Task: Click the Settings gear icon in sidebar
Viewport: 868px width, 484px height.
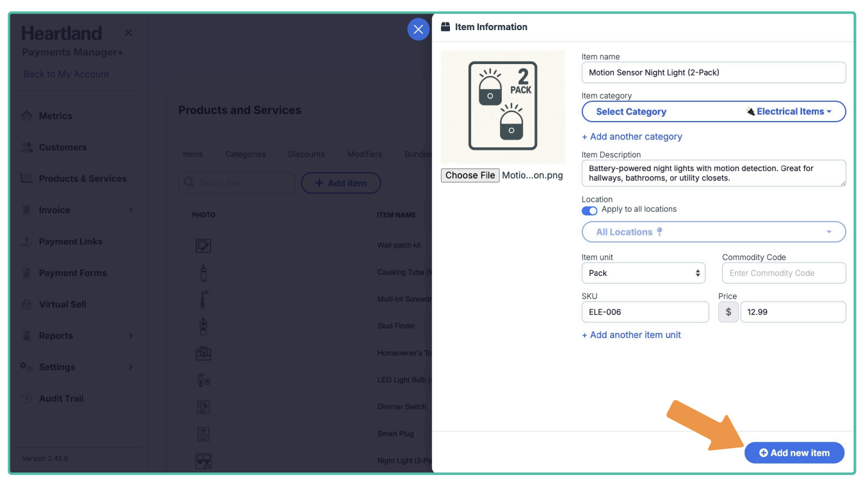Action: 26,367
